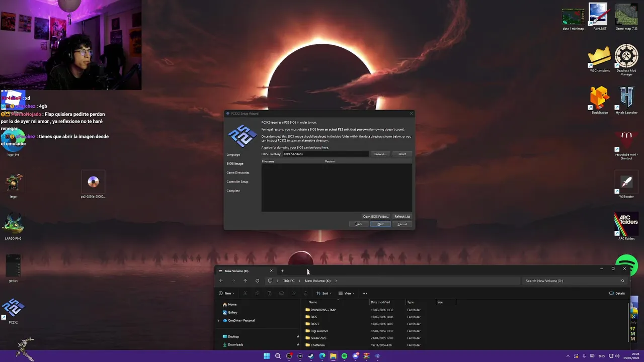Select the largo desktop icon
Viewport: 644px width, 362px height.
tap(13, 185)
